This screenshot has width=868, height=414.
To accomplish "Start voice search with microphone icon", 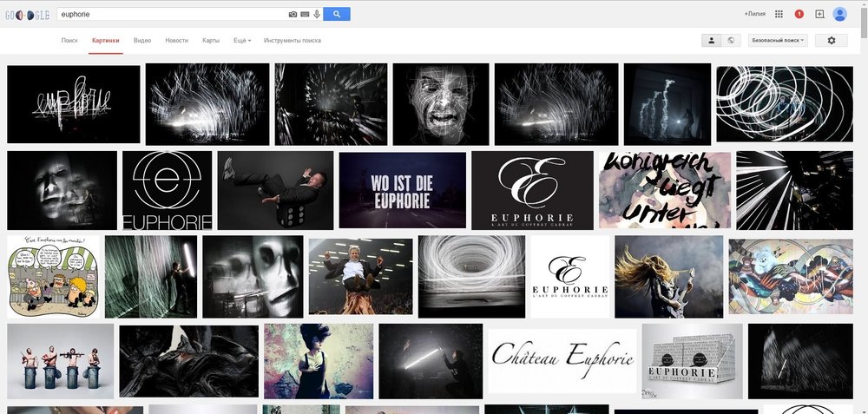I will (x=317, y=14).
